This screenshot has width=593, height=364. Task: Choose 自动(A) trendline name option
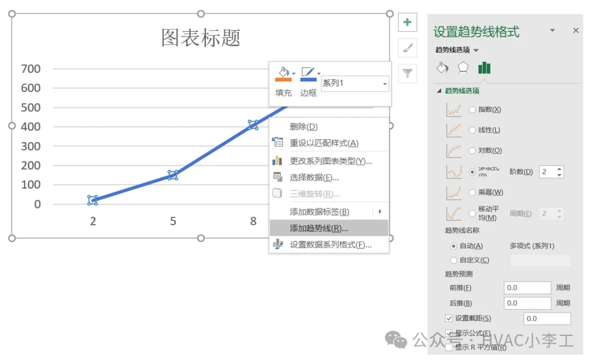point(454,246)
